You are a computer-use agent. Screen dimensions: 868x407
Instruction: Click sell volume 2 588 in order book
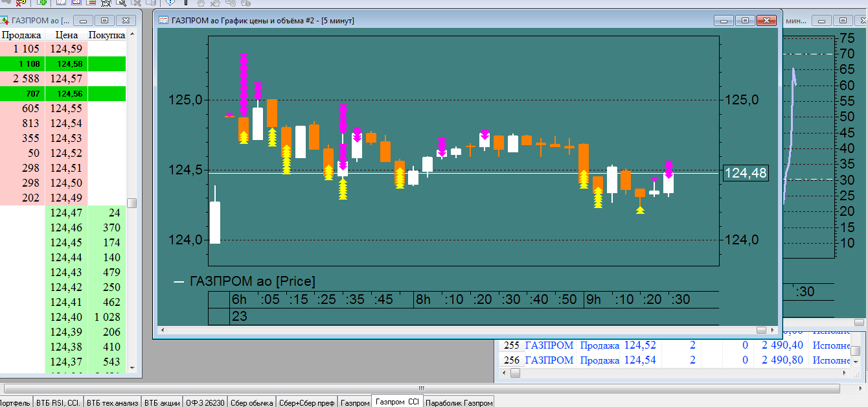26,78
